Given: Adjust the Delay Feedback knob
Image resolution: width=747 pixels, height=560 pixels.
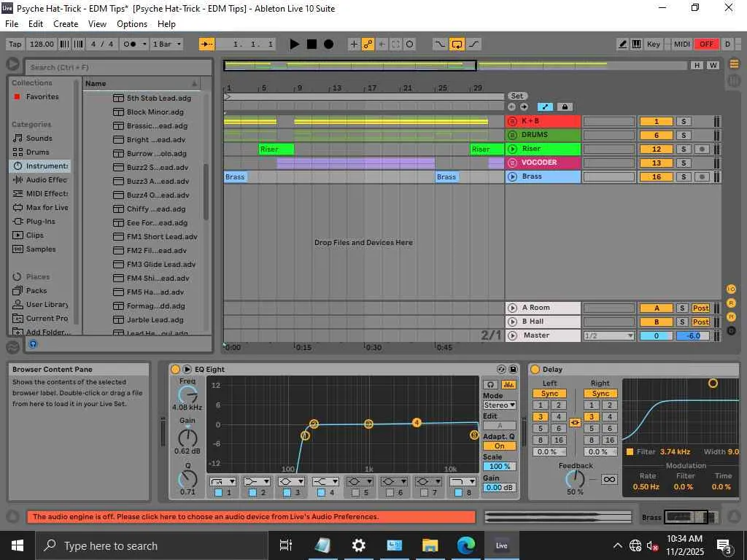Looking at the screenshot, I should 575,478.
